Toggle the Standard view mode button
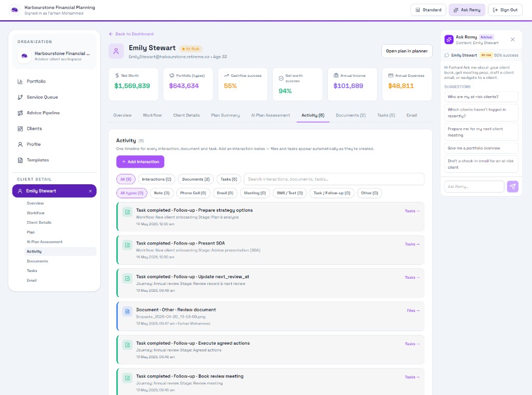 428,10
